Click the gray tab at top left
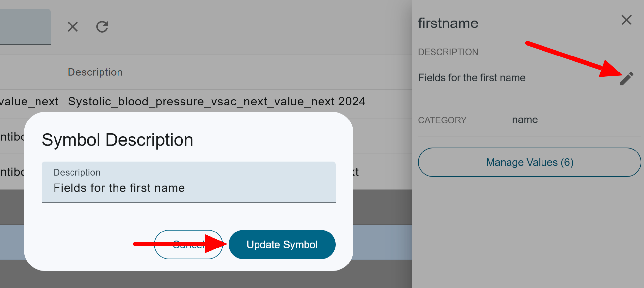This screenshot has width=644, height=288. tap(25, 27)
